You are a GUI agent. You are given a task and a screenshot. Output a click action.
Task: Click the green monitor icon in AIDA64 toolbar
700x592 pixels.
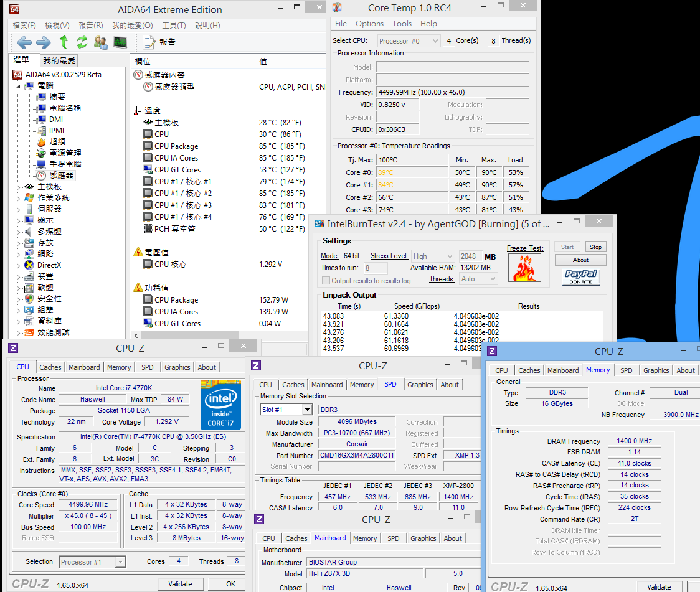(120, 42)
